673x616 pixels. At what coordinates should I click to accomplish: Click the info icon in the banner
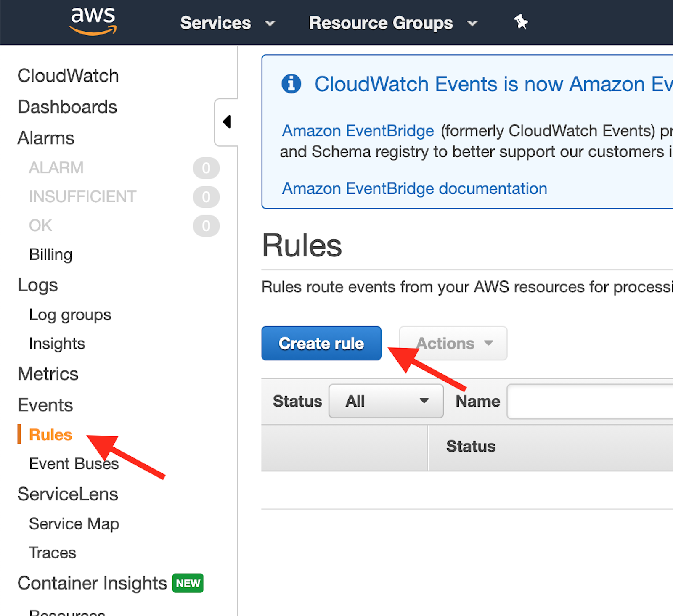291,84
